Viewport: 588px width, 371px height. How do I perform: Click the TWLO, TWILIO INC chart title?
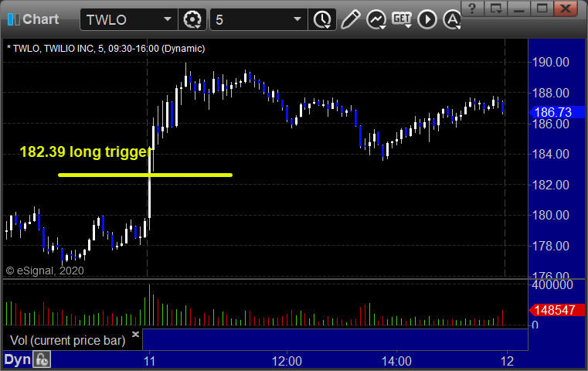point(106,49)
